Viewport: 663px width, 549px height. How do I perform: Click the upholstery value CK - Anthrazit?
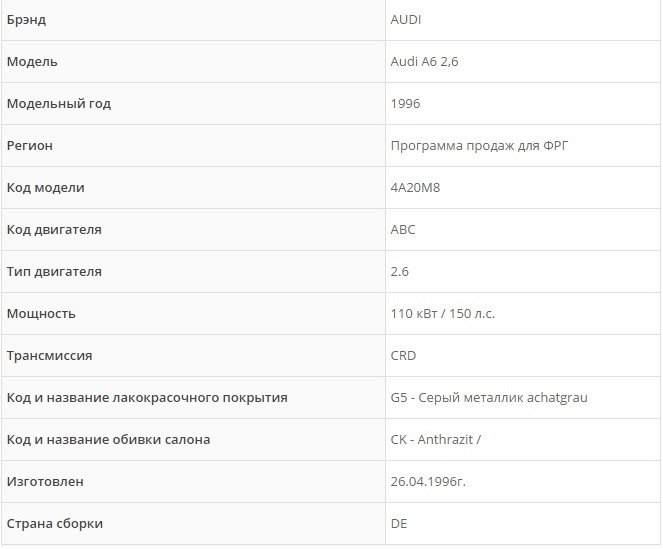(436, 440)
